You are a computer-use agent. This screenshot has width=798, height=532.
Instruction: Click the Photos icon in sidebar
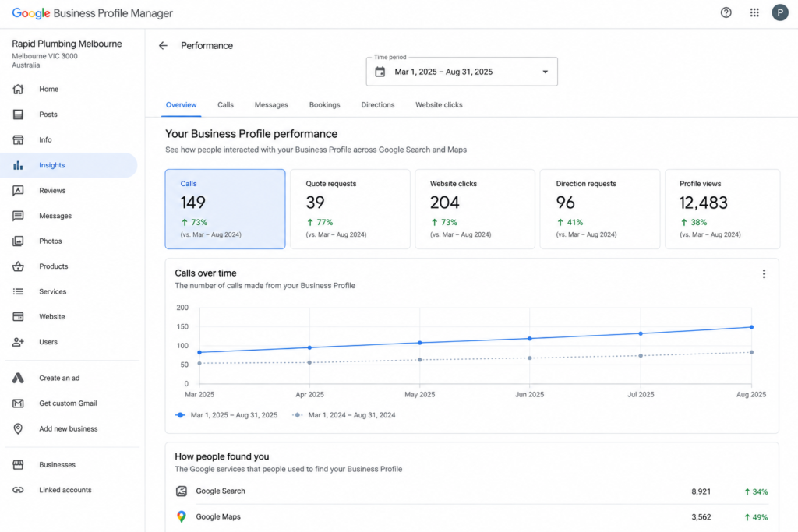tap(18, 241)
